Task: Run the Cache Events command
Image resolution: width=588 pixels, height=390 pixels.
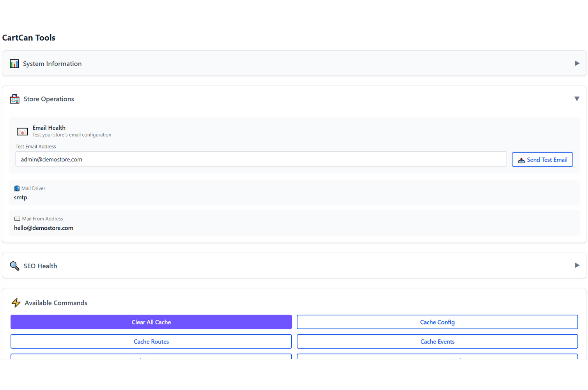Action: pyautogui.click(x=437, y=341)
